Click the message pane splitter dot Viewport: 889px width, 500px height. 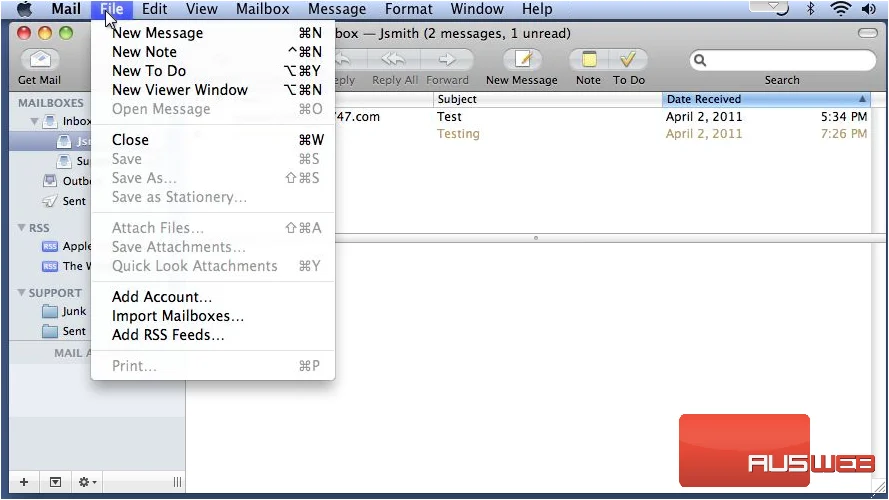536,238
